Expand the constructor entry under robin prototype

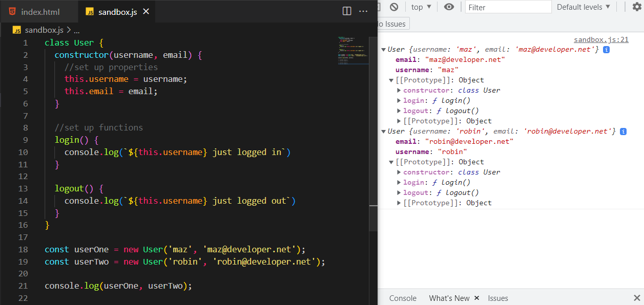click(x=399, y=172)
